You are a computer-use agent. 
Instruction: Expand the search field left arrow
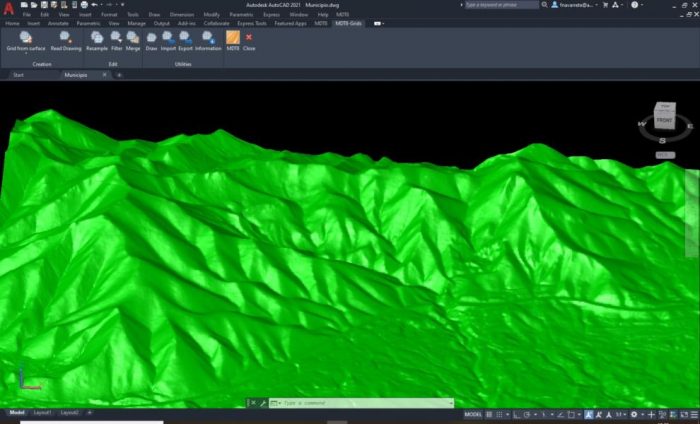[x=461, y=5]
